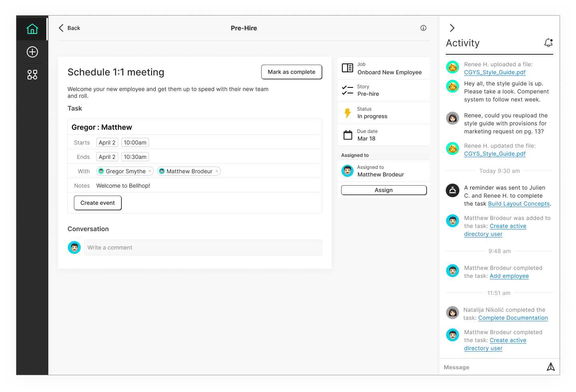Click the Schedule 1:1 meeting heading

[x=116, y=72]
